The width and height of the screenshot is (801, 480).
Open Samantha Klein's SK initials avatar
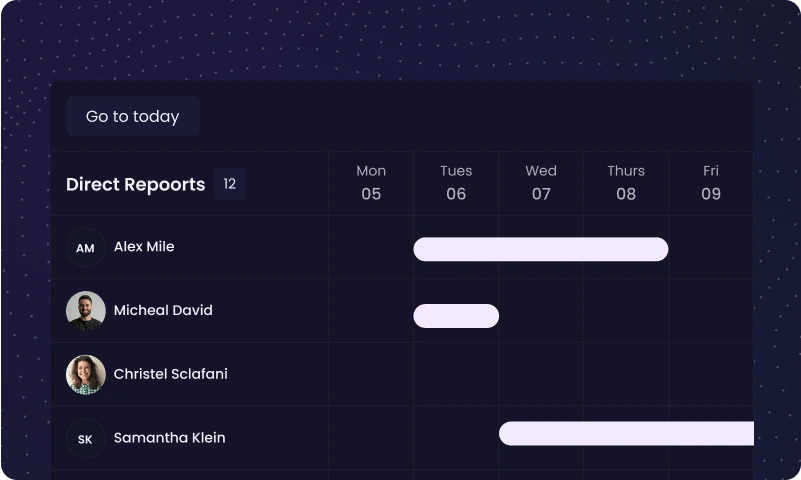(85, 439)
